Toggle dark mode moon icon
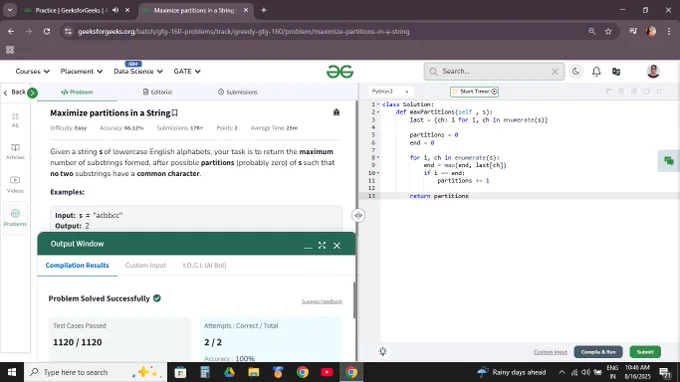Viewport: 680px width, 382px height. [x=575, y=72]
